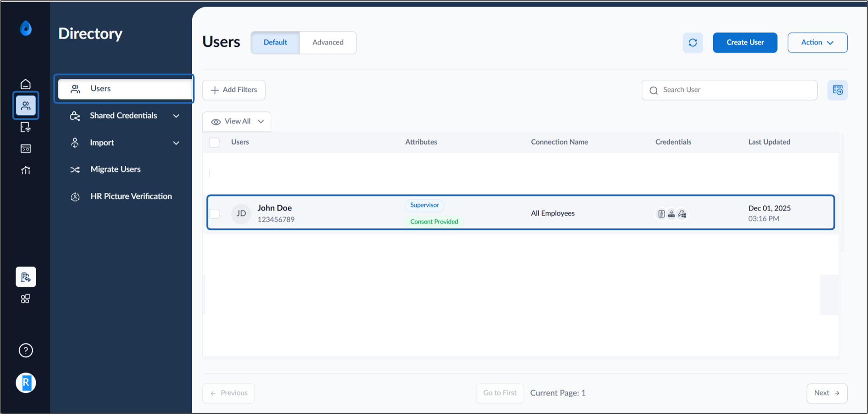Click the JD avatar circle

click(x=241, y=213)
